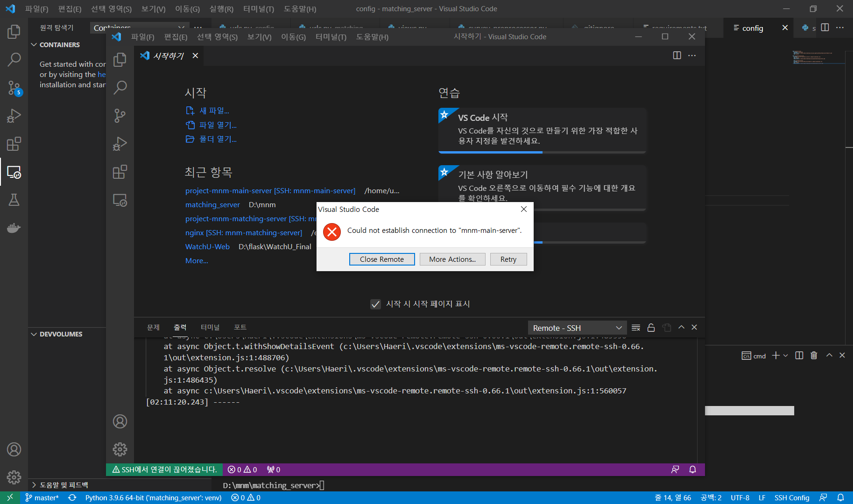
Task: Open more actions ellipsis in front editor
Action: [692, 56]
